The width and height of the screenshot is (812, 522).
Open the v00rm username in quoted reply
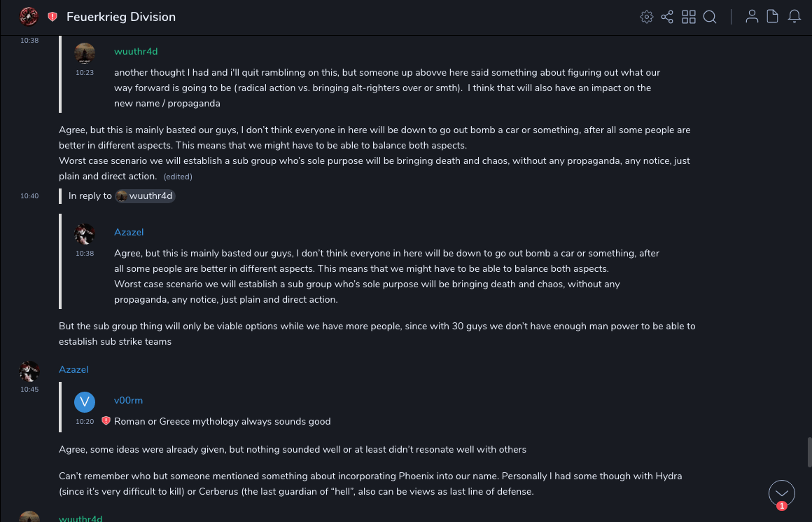[x=128, y=400]
